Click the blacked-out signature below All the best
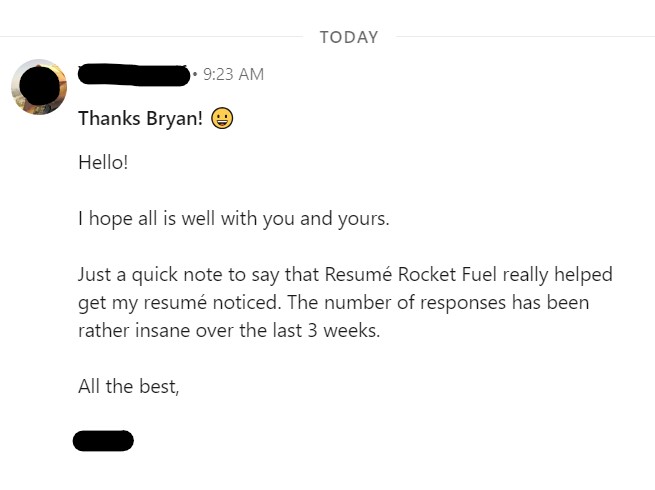The image size is (655, 490). pyautogui.click(x=103, y=441)
